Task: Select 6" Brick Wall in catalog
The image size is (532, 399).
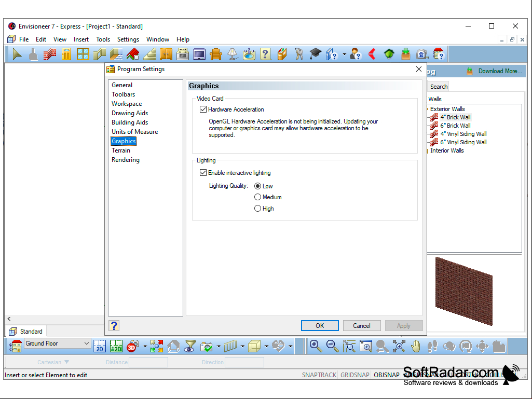Action: tap(455, 125)
